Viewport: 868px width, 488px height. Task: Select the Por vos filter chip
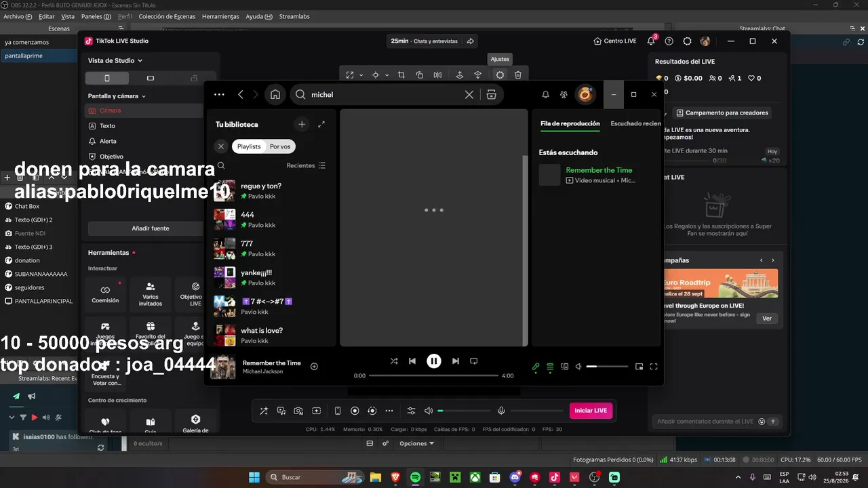280,146
